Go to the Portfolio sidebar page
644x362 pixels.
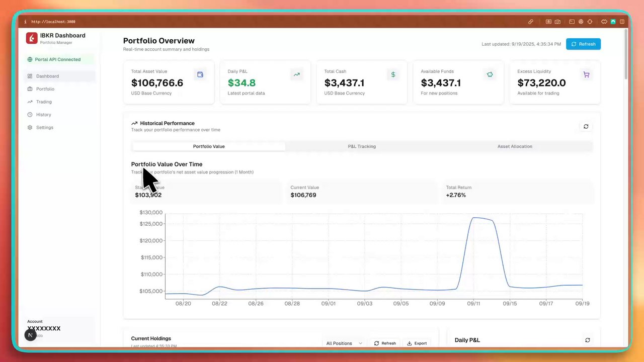[x=60, y=89]
